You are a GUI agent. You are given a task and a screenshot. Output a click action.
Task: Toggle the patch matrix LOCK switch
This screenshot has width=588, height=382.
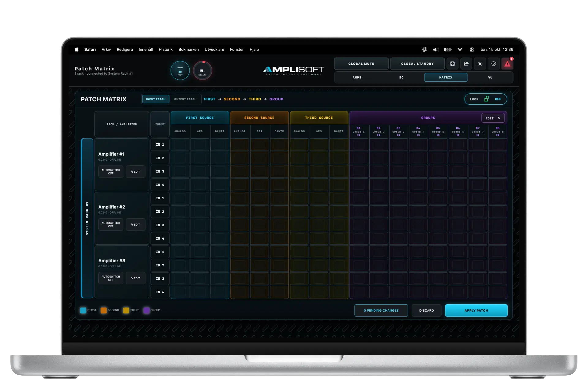[x=486, y=99]
